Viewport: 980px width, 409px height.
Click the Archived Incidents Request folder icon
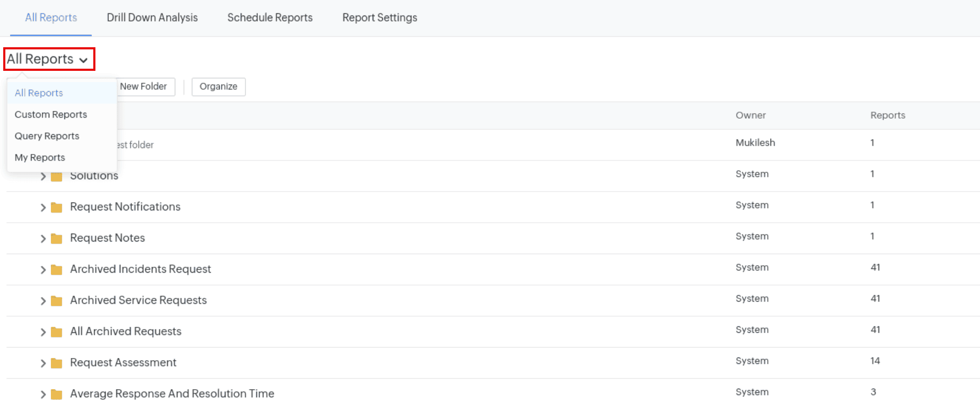(x=56, y=270)
